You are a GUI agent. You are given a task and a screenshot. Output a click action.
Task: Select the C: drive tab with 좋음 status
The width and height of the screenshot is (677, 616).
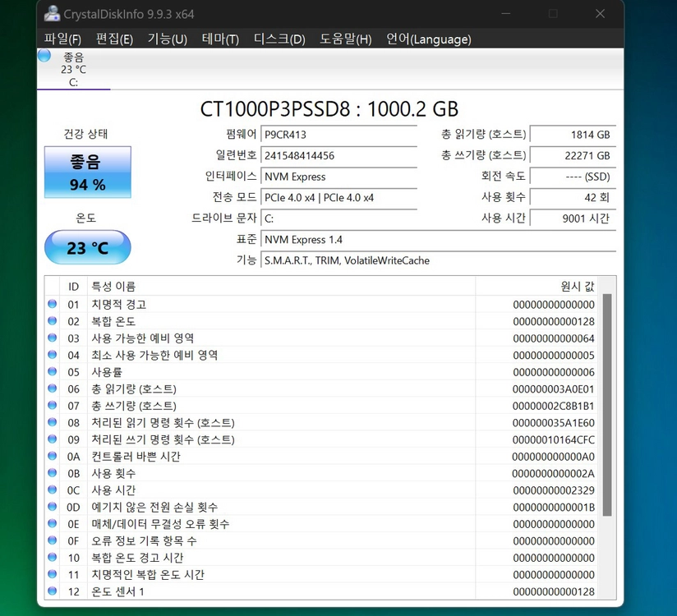tap(74, 69)
